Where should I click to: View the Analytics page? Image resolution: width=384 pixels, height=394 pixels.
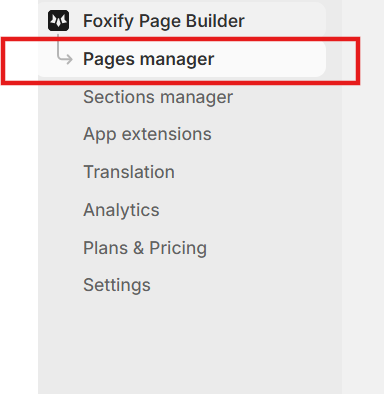[121, 210]
